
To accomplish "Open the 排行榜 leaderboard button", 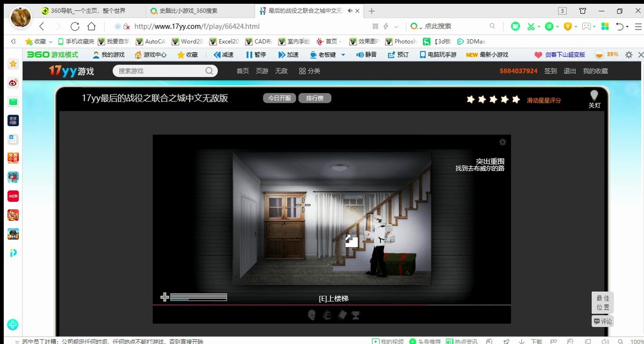I will tap(315, 98).
